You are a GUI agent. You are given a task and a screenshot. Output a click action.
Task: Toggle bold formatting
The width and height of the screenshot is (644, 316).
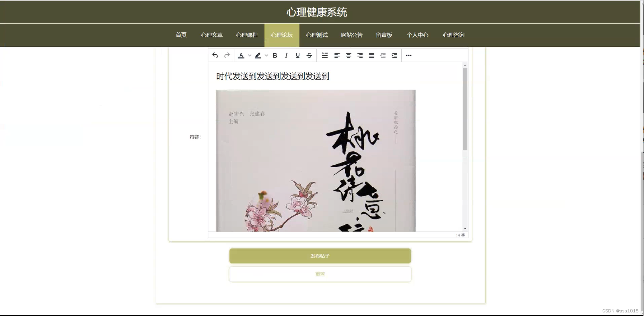point(275,55)
